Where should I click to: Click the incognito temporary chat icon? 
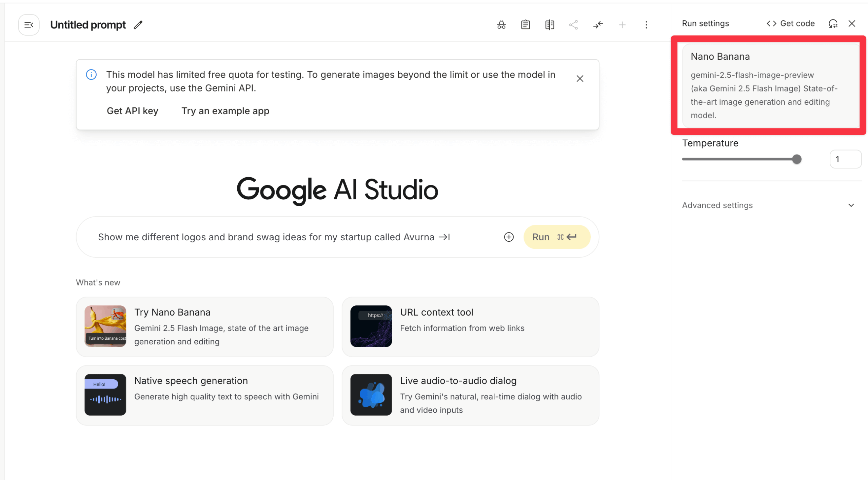pyautogui.click(x=501, y=25)
